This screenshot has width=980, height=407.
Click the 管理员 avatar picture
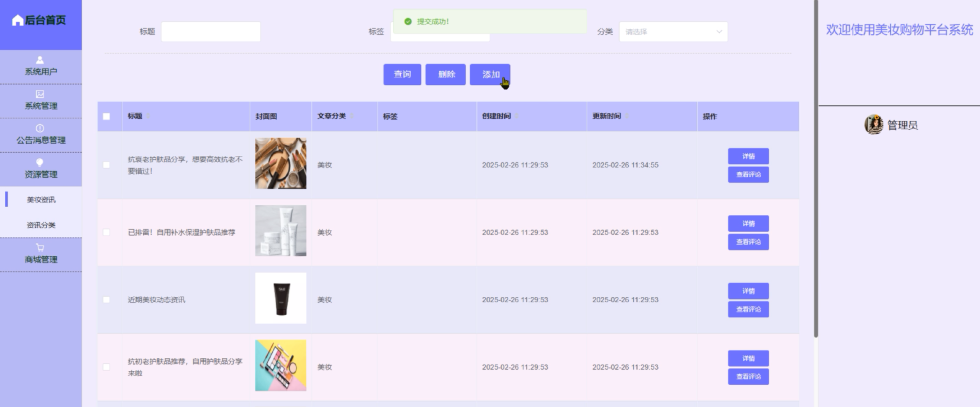pyautogui.click(x=873, y=125)
